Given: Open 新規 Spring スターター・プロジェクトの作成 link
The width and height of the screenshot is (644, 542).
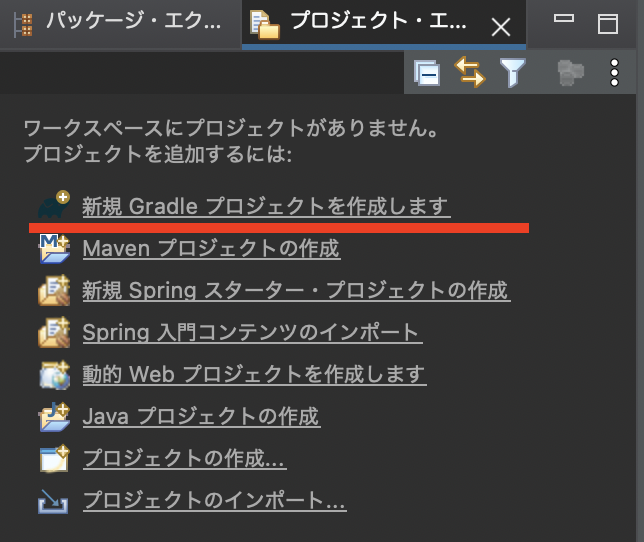Looking at the screenshot, I should pyautogui.click(x=296, y=291).
